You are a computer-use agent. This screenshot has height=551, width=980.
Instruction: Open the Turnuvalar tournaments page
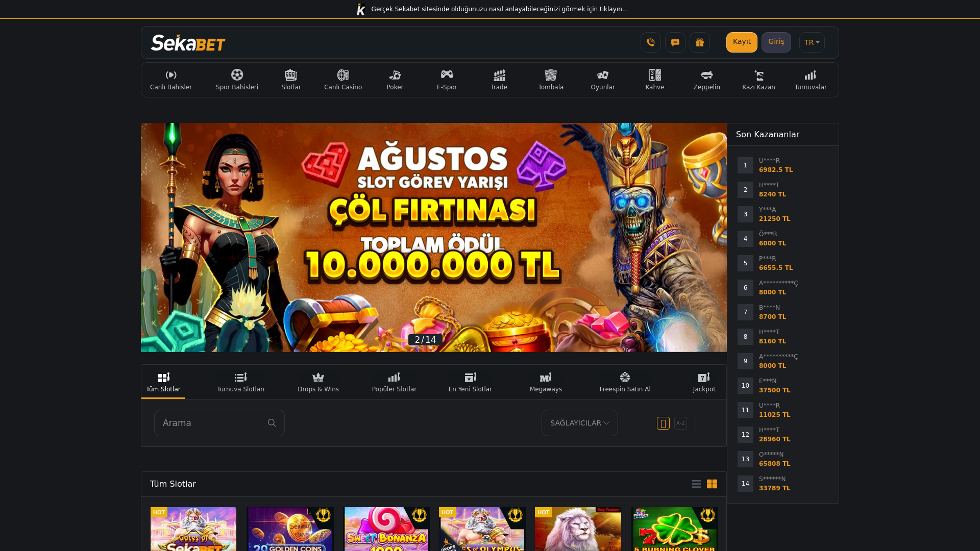coord(811,80)
